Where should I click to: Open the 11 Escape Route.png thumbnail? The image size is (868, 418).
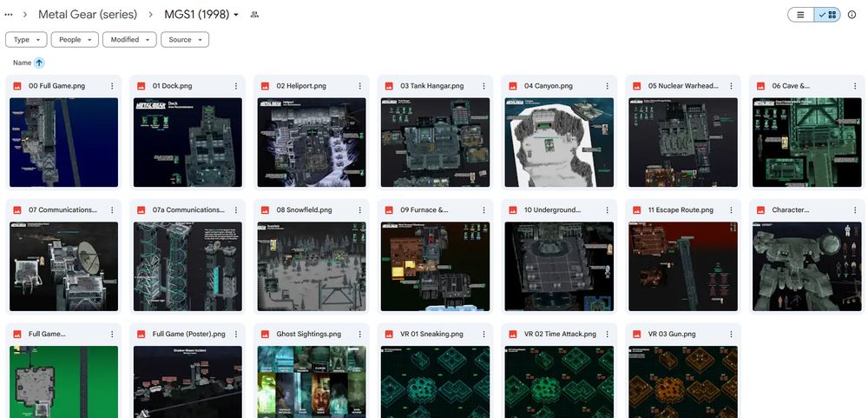(x=683, y=267)
